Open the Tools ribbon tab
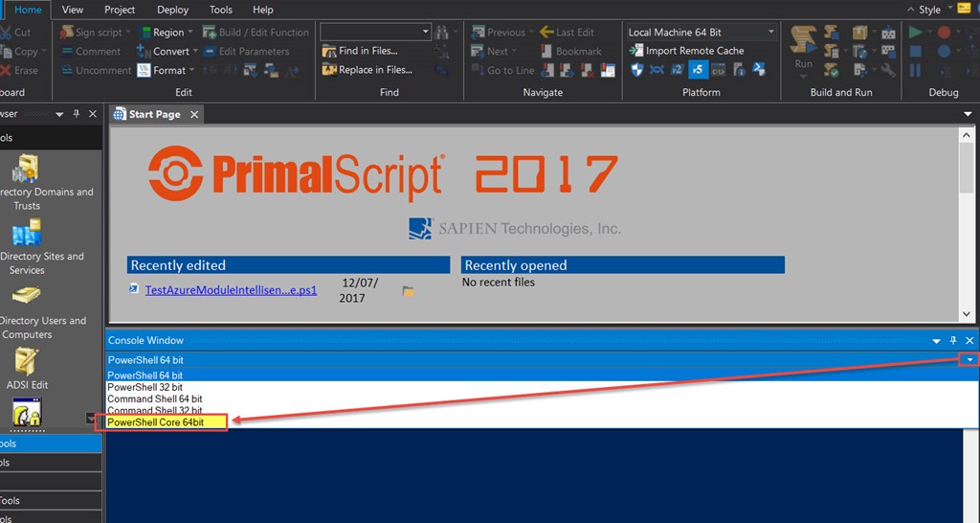This screenshot has width=980, height=523. 221,10
